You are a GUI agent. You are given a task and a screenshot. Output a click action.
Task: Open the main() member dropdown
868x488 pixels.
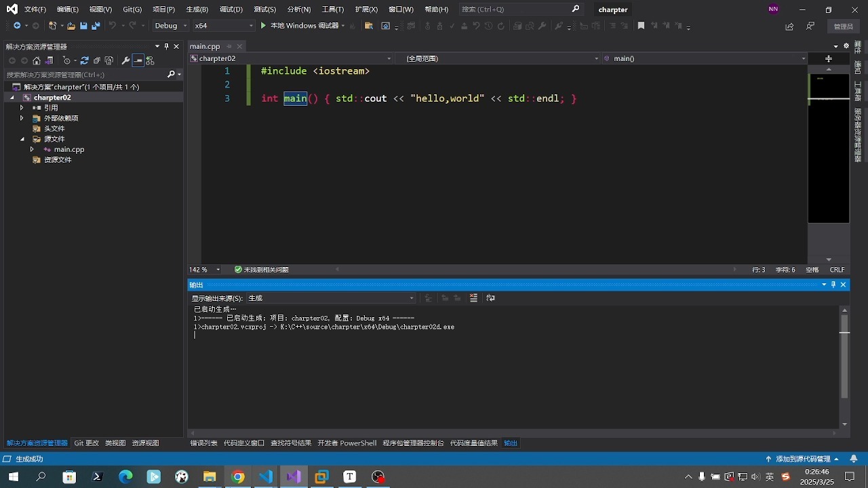pyautogui.click(x=705, y=58)
